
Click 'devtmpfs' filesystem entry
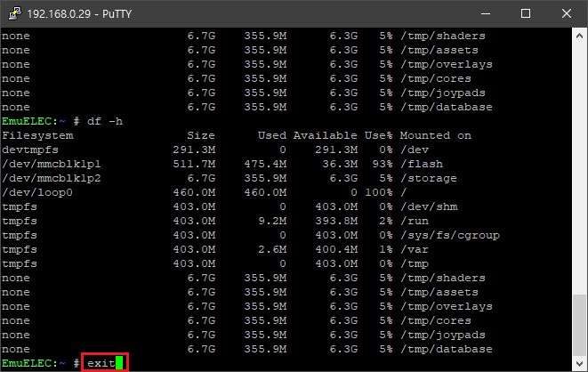coord(30,150)
